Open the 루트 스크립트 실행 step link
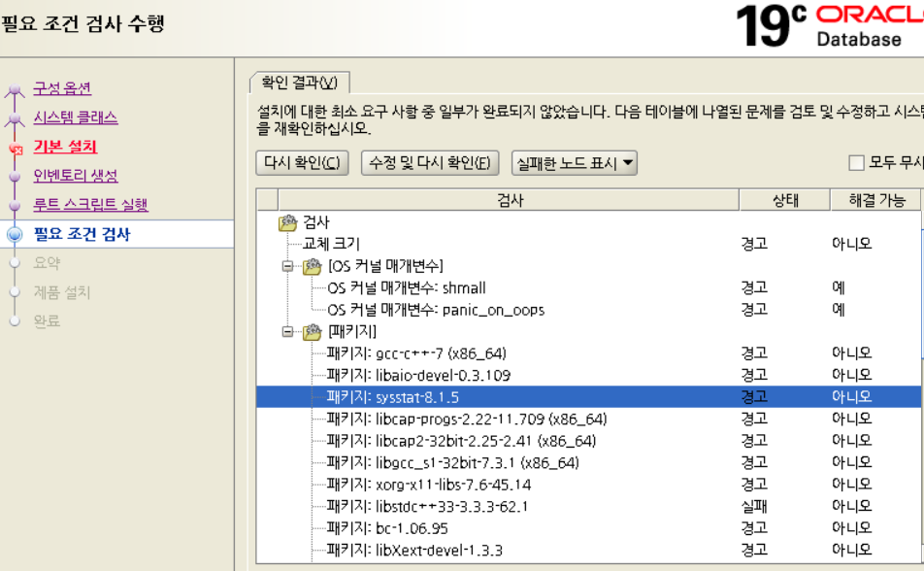Image resolution: width=924 pixels, height=571 pixels. pos(91,204)
